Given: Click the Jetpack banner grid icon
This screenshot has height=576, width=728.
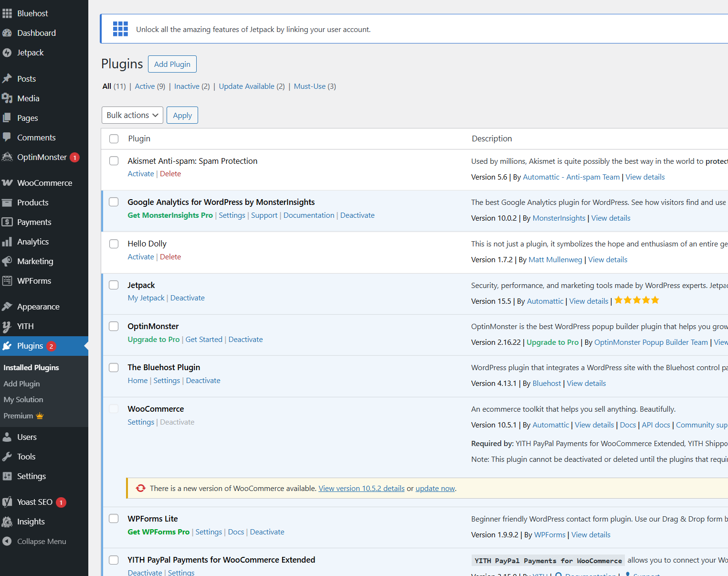Looking at the screenshot, I should (x=120, y=29).
